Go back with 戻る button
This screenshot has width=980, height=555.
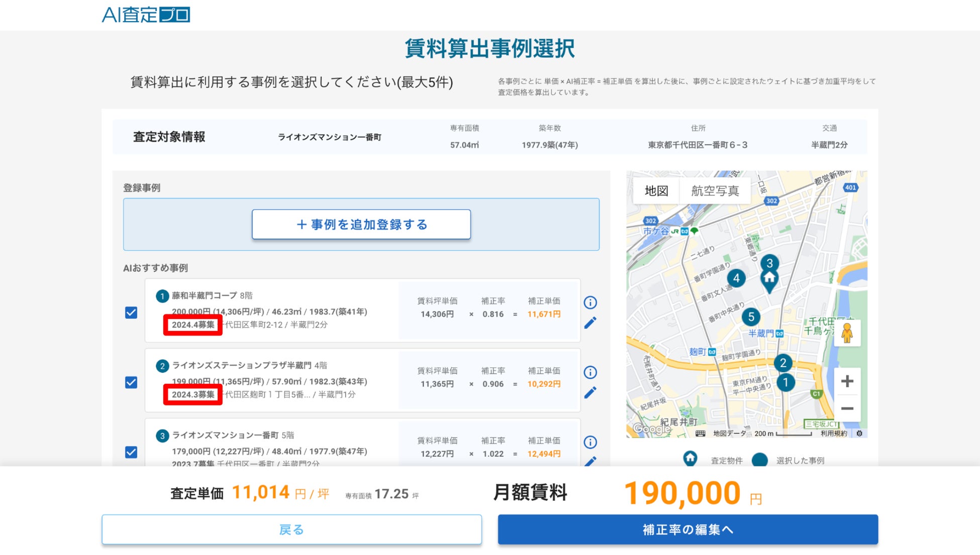[x=291, y=529]
